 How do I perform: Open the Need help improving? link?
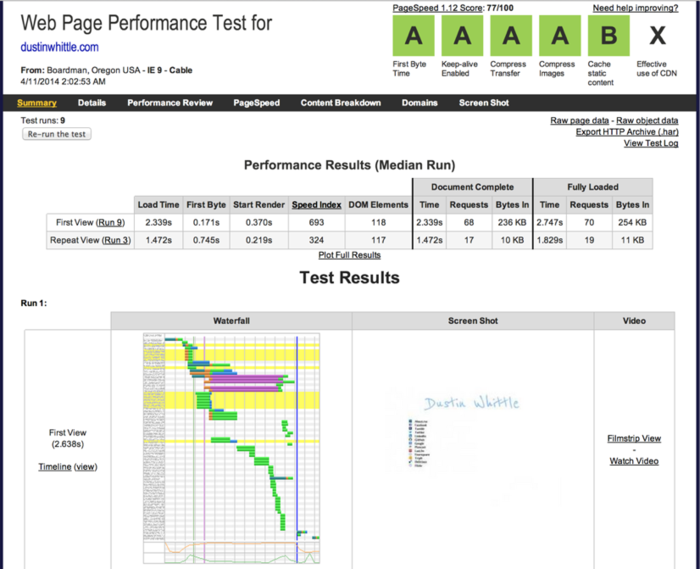tap(635, 8)
